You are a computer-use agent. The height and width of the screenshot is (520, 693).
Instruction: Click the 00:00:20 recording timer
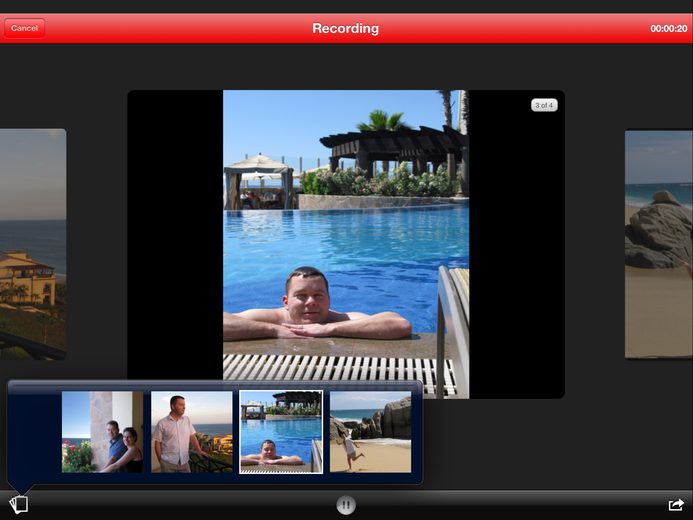(669, 28)
